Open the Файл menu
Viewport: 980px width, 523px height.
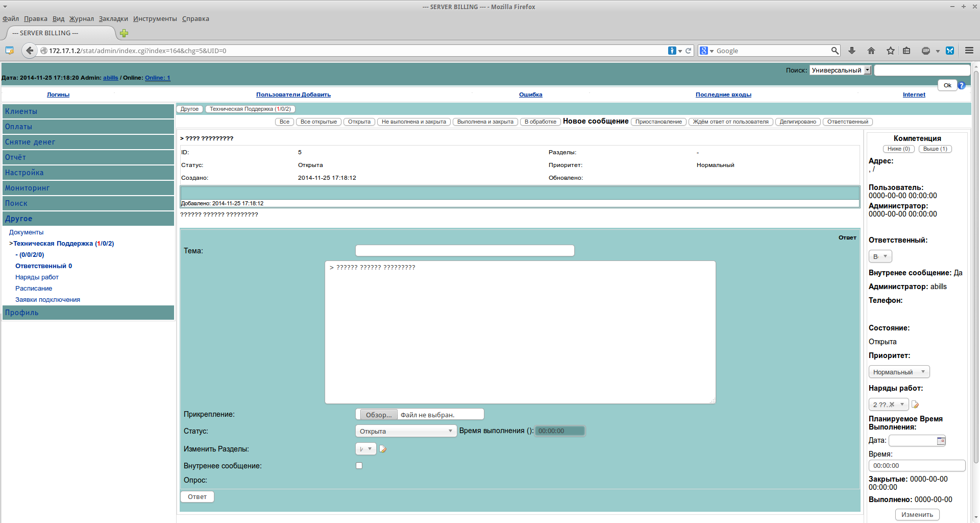pyautogui.click(x=11, y=19)
